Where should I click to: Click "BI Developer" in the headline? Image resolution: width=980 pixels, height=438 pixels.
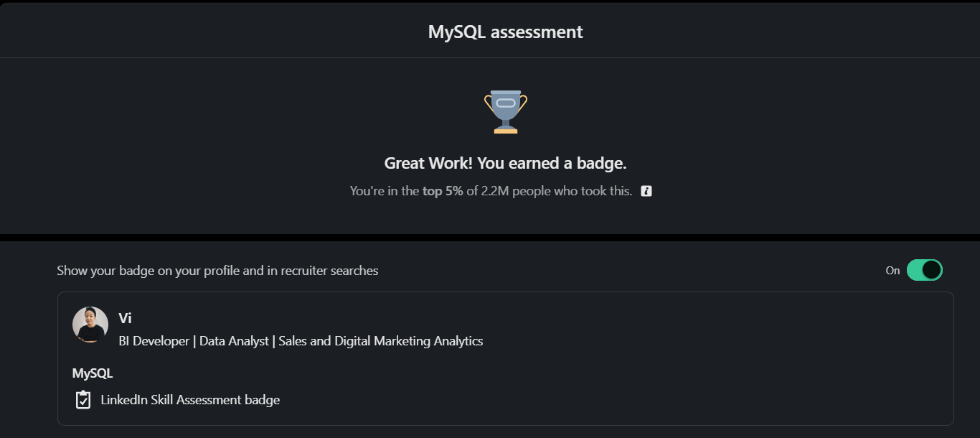[154, 341]
